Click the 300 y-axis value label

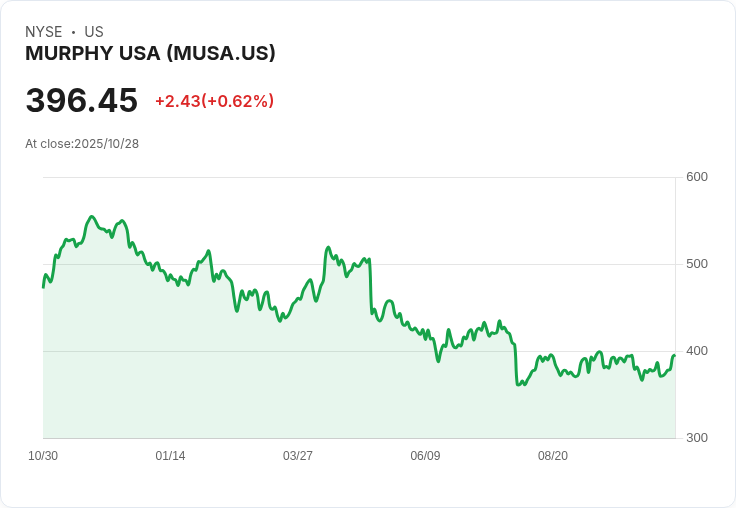pos(697,438)
